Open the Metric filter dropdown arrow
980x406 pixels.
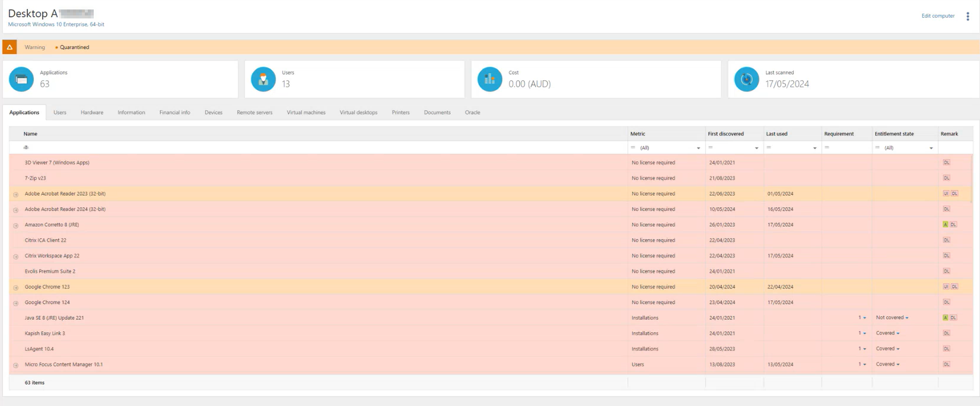click(x=698, y=148)
